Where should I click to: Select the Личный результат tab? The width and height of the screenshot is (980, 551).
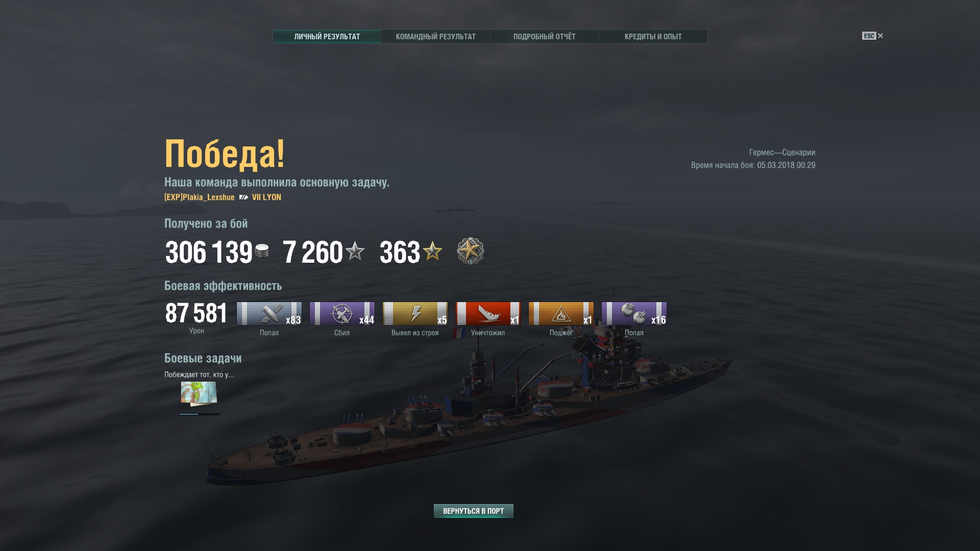(x=327, y=37)
